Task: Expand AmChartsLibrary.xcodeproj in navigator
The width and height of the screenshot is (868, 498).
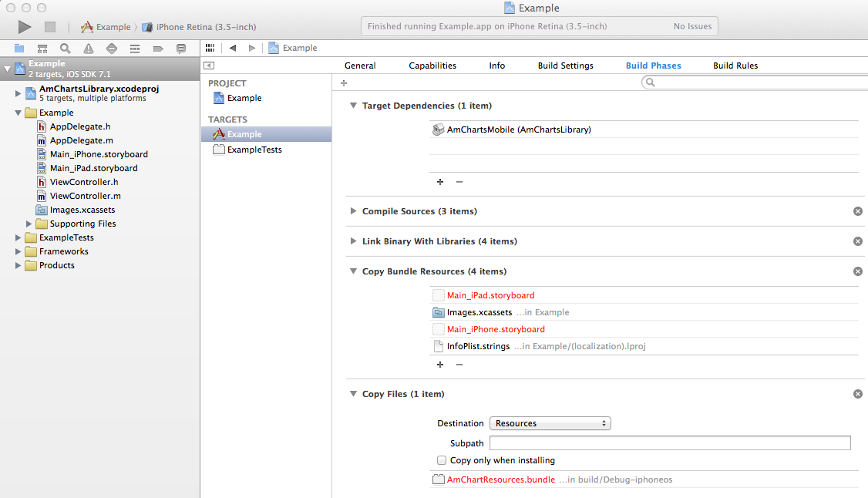Action: pos(18,93)
